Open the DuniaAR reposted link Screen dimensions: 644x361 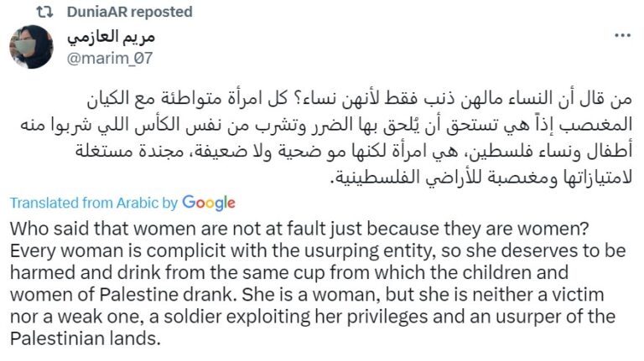coord(132,13)
